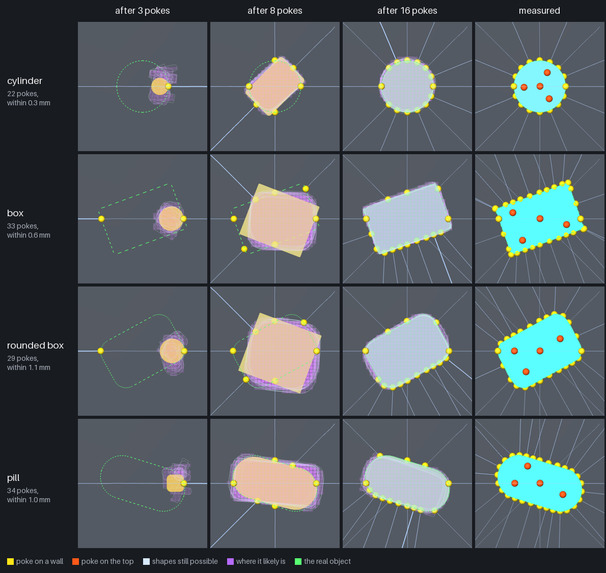The height and width of the screenshot is (573, 606).
Task: Click the green 'the real object' swatch
Action: coord(298,561)
